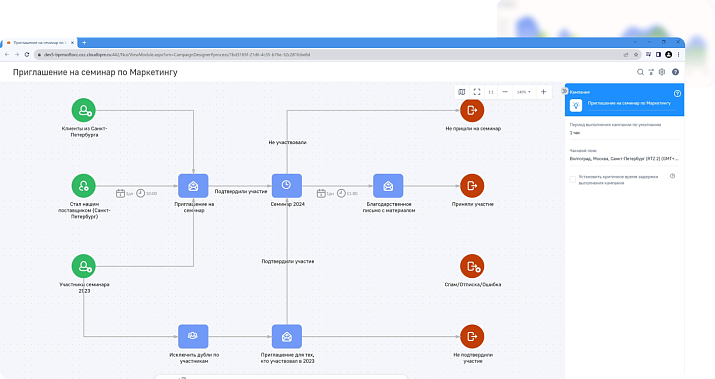Enable critical delay time checkbox

573,180
